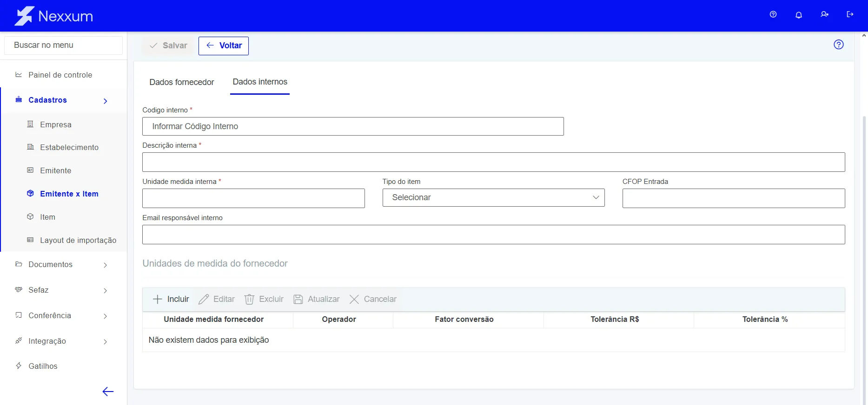Click the Editar pencil icon

coord(204,299)
